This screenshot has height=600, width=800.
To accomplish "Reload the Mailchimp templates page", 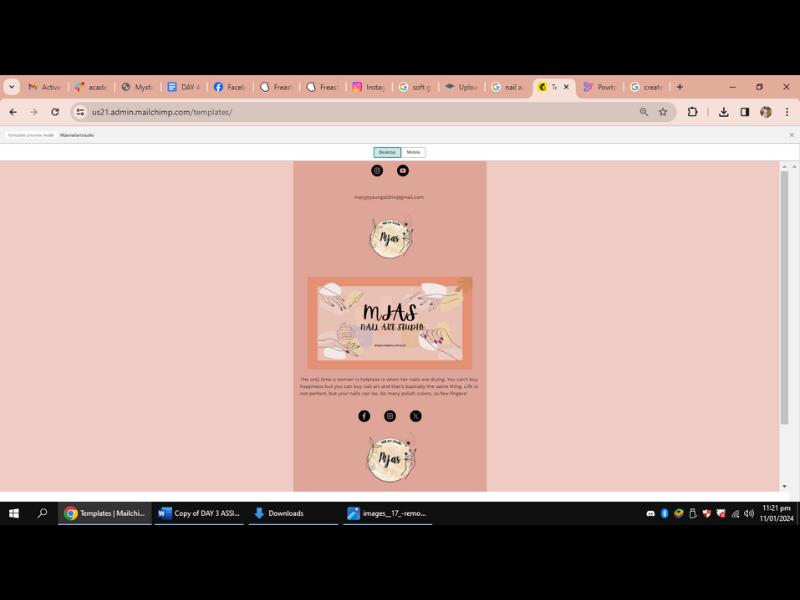I will (55, 112).
